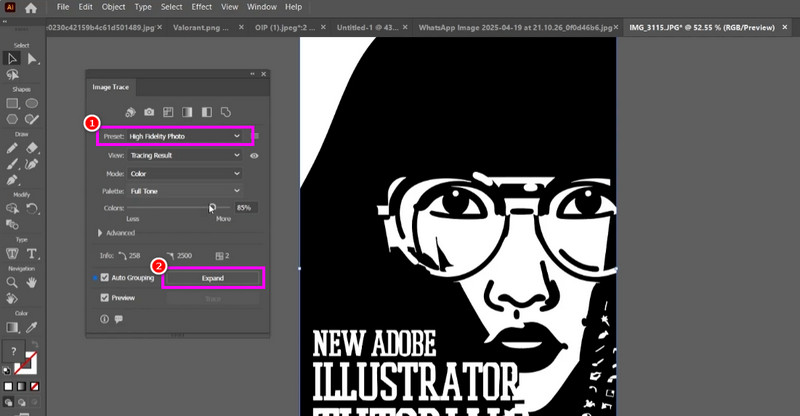Select the Type tool
The height and width of the screenshot is (416, 800).
coord(32,254)
